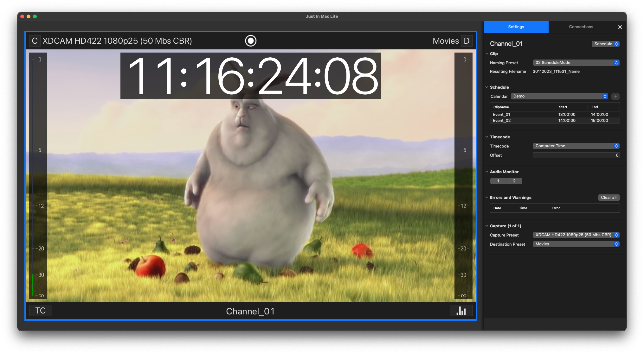Click the left audio level meter
This screenshot has width=644, height=354.
[38, 176]
